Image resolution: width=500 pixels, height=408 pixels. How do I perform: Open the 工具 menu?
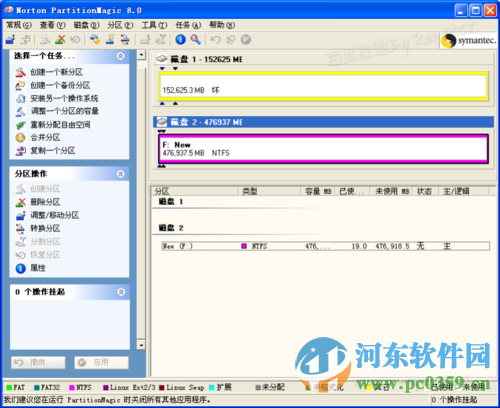coord(154,25)
